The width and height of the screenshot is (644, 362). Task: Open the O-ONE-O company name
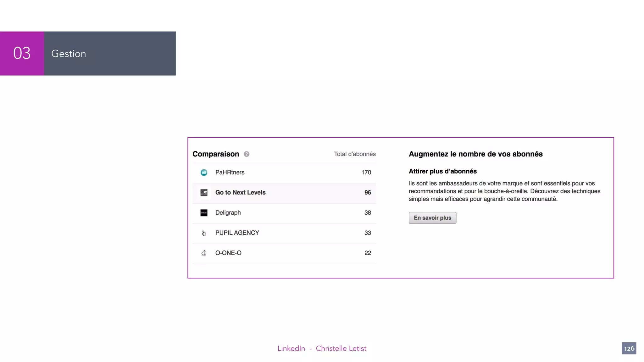228,253
